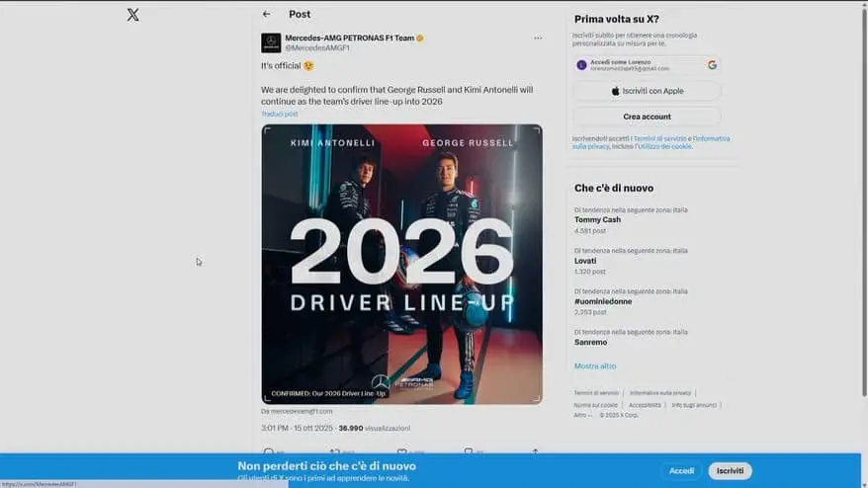Expand trends with Mostra altro
This screenshot has height=488, width=868.
[593, 366]
